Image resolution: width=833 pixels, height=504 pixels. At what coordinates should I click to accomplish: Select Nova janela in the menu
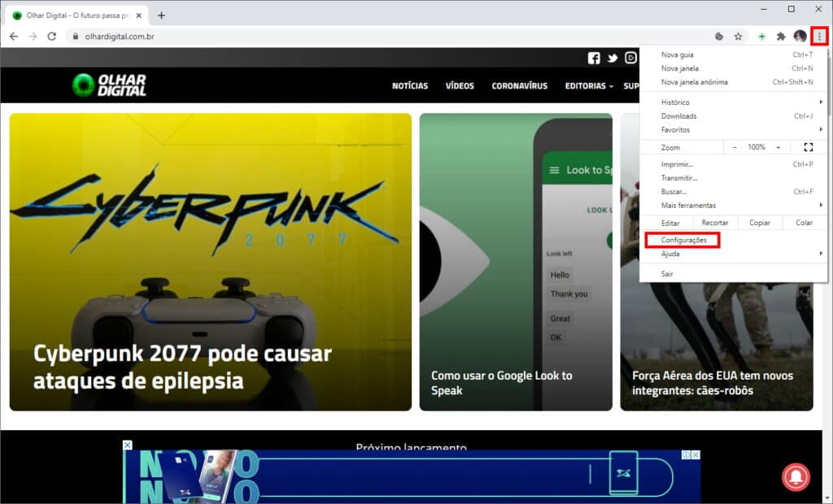pyautogui.click(x=734, y=68)
